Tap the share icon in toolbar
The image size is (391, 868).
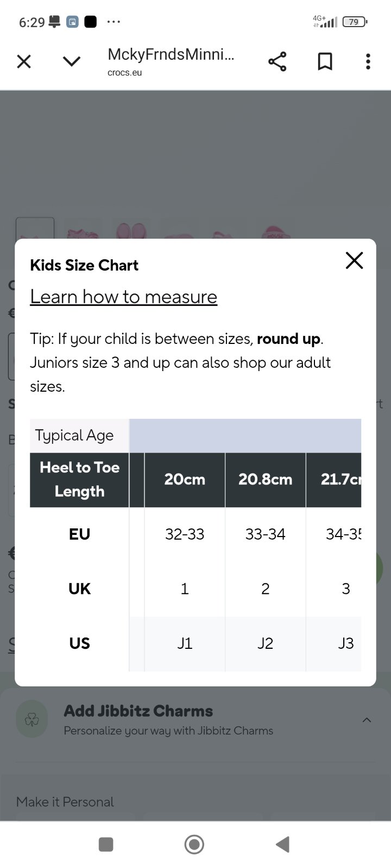277,62
